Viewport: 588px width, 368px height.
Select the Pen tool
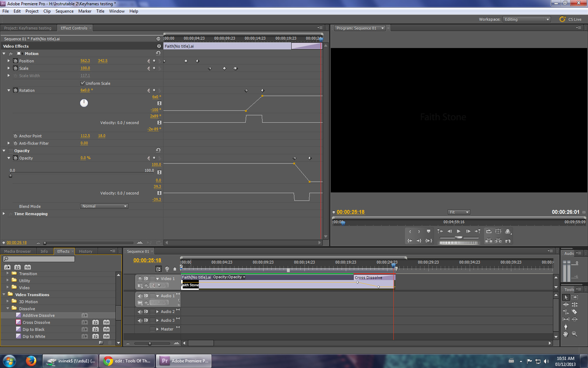pos(566,327)
